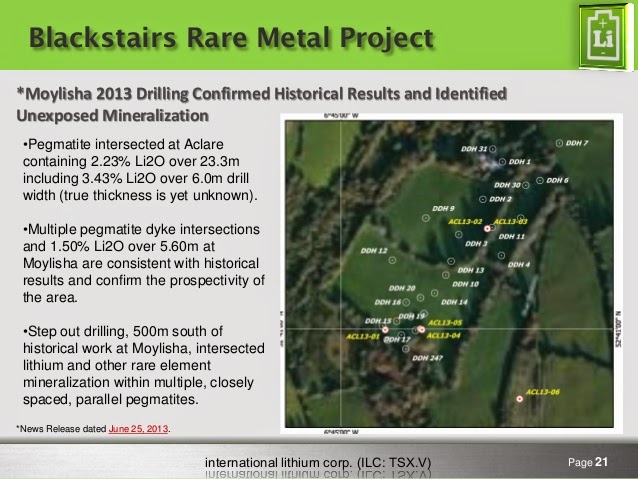Click the DDH 12 drill hole circle
This screenshot has height=479, width=638.
click(x=392, y=260)
